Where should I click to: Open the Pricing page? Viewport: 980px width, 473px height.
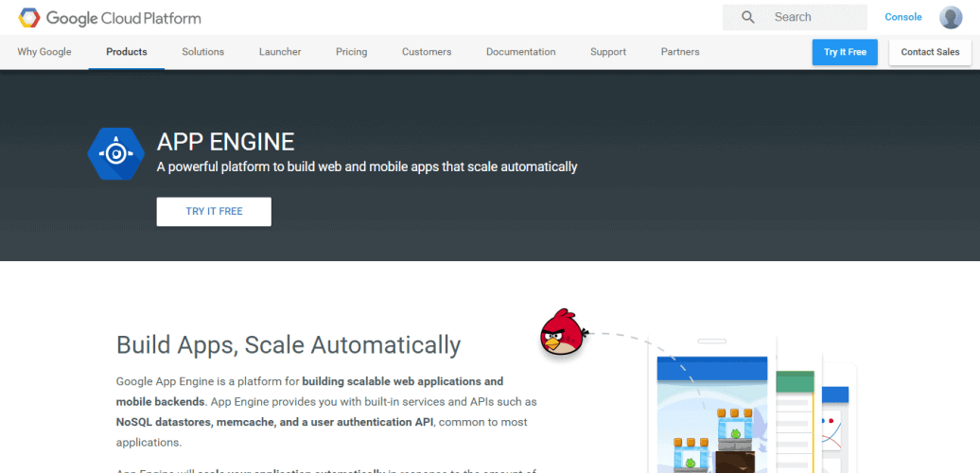pyautogui.click(x=351, y=52)
